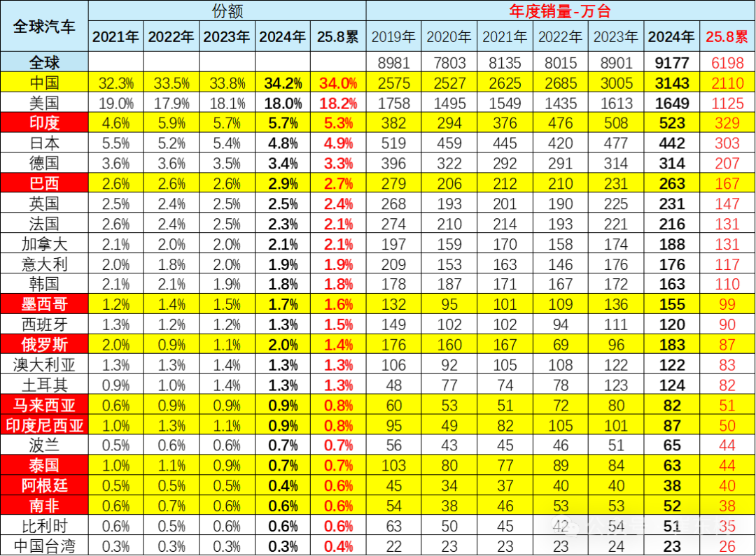The image size is (756, 556).
Task: Select 西班牙 2019 sales value 149
Action: [x=393, y=325]
